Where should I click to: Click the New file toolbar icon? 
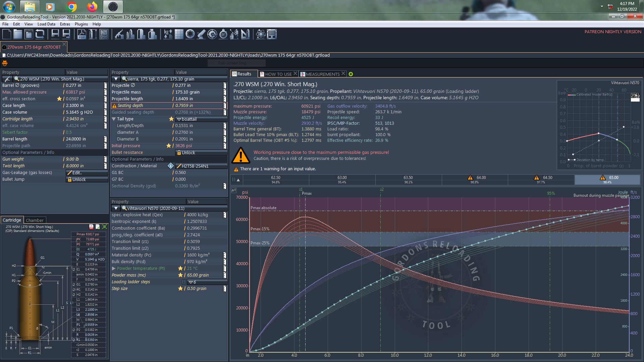(x=7, y=34)
